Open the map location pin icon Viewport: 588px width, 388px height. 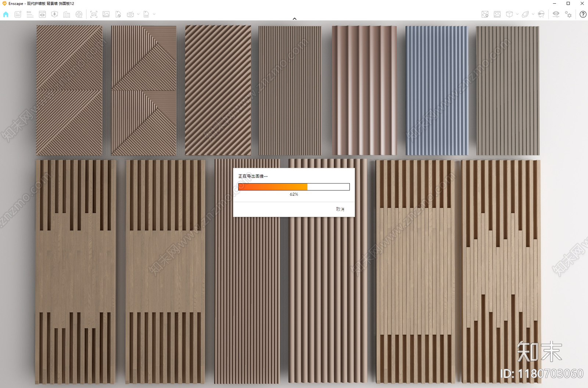pyautogui.click(x=485, y=14)
